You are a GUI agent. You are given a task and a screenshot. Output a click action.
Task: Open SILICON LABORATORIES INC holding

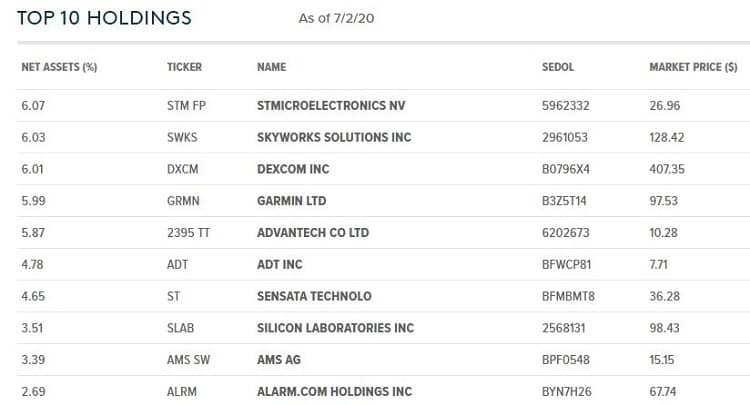pyautogui.click(x=335, y=328)
